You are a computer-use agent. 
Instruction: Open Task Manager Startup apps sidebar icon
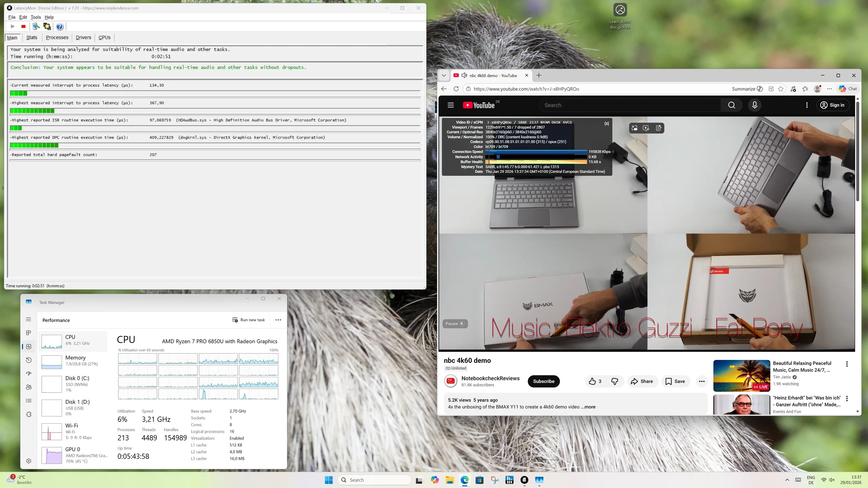coord(29,373)
